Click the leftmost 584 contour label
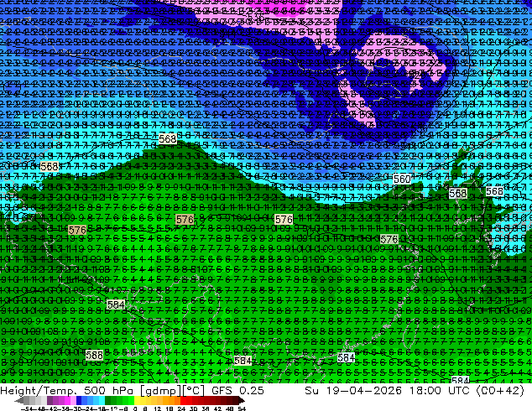Image resolution: width=532 pixels, height=411 pixels. (x=115, y=304)
